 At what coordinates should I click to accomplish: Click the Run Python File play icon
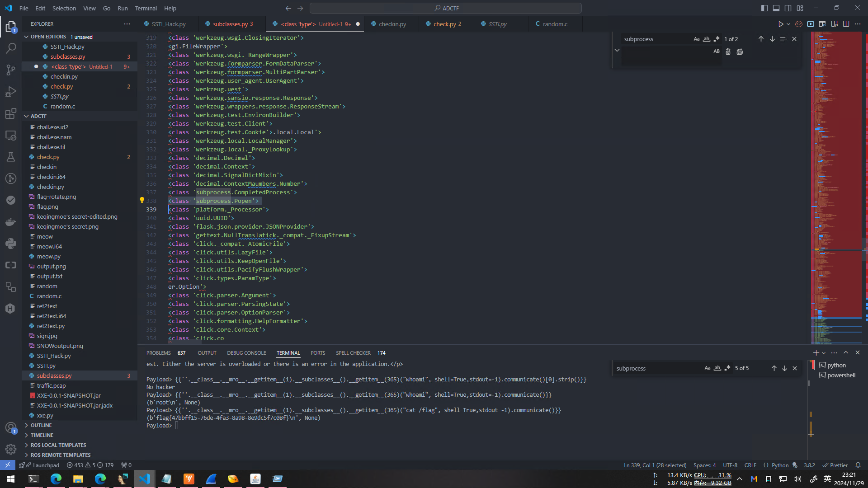[x=780, y=24]
